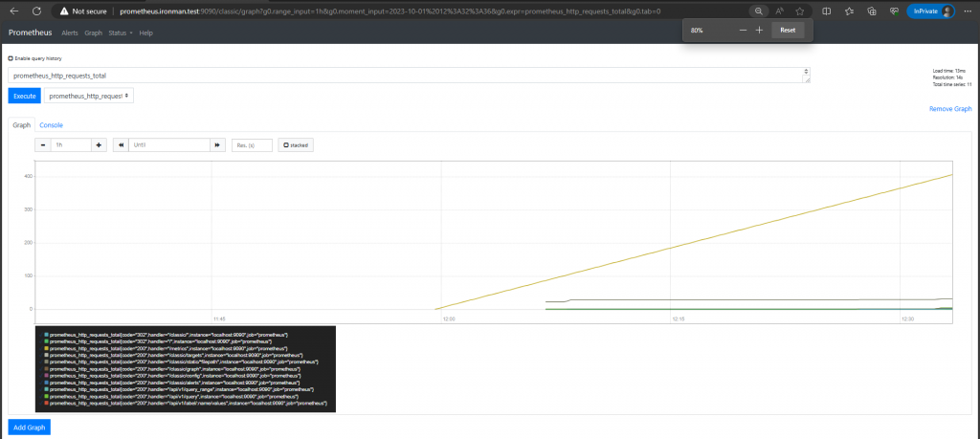Image resolution: width=980 pixels, height=439 pixels.
Task: Toggle legend series handler="/classic/targets"
Action: (173, 356)
